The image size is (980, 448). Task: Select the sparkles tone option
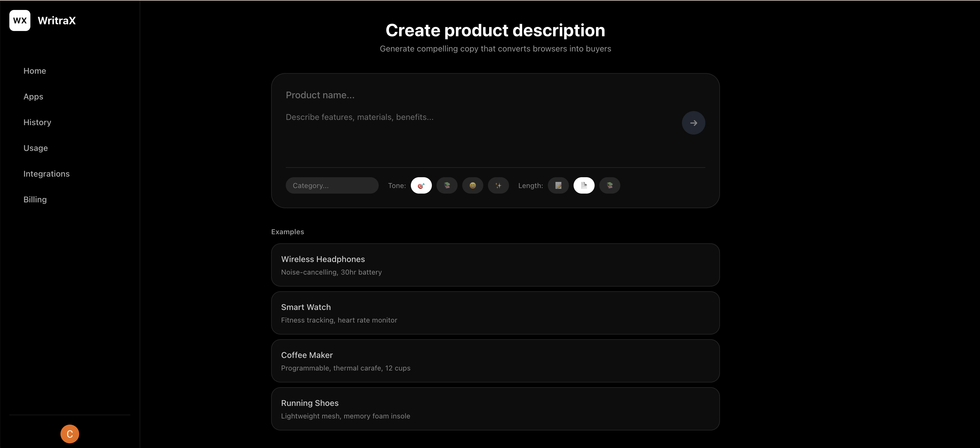click(x=498, y=185)
